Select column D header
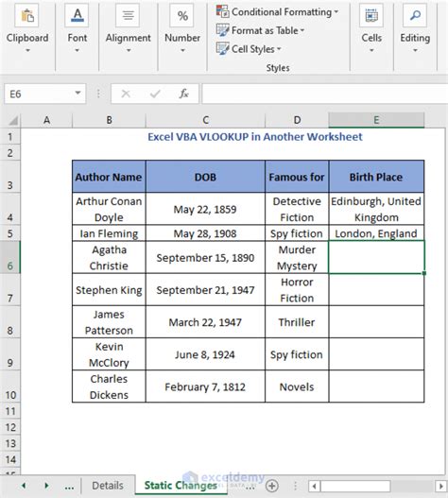Screen dimensions: 448x498 tap(297, 120)
